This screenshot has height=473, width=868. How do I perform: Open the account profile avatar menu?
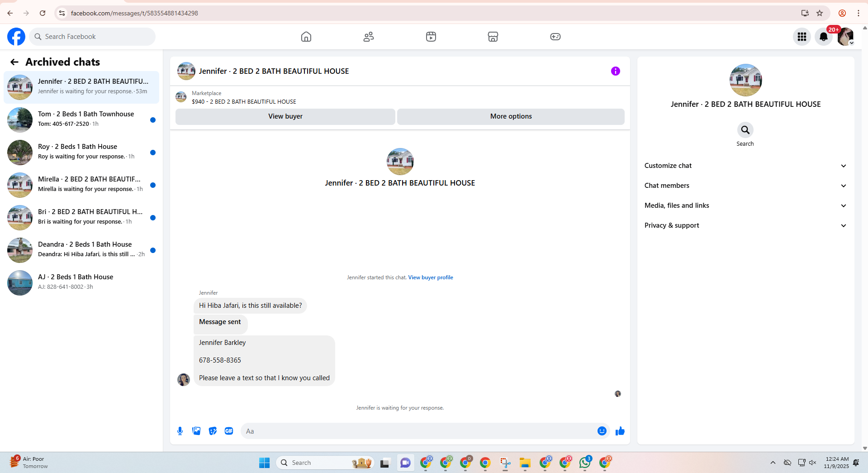coord(845,37)
